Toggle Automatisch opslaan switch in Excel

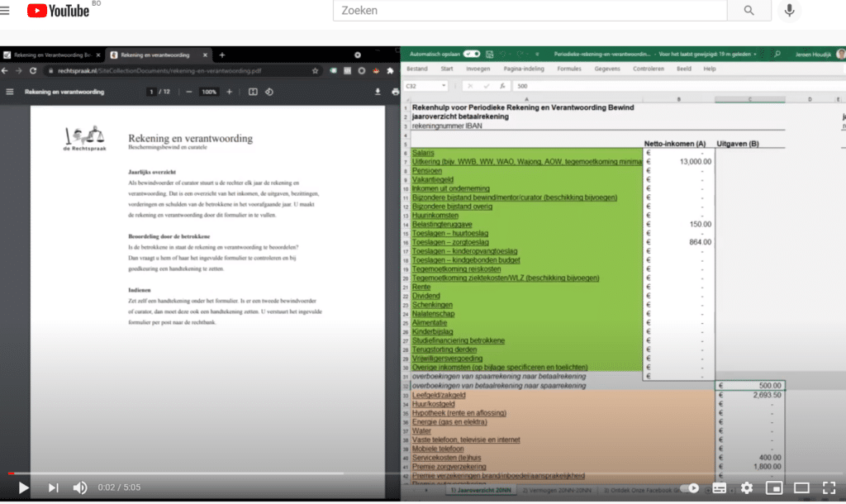[x=472, y=54]
